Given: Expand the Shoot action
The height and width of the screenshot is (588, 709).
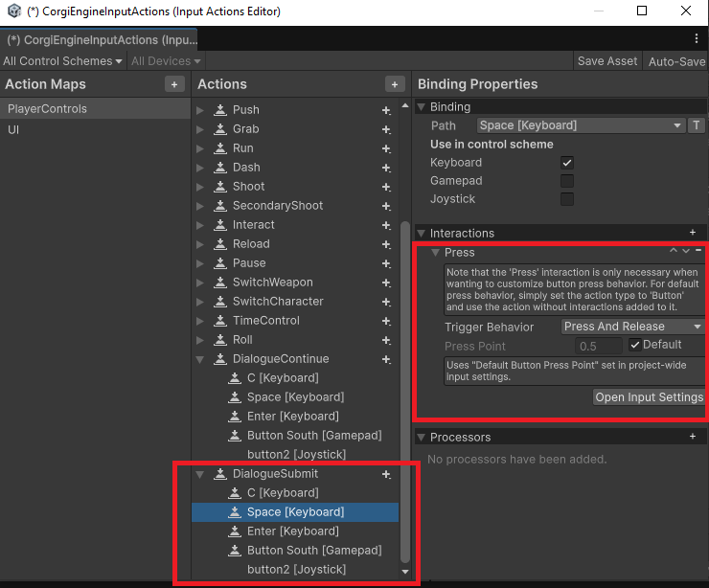Looking at the screenshot, I should coord(200,187).
